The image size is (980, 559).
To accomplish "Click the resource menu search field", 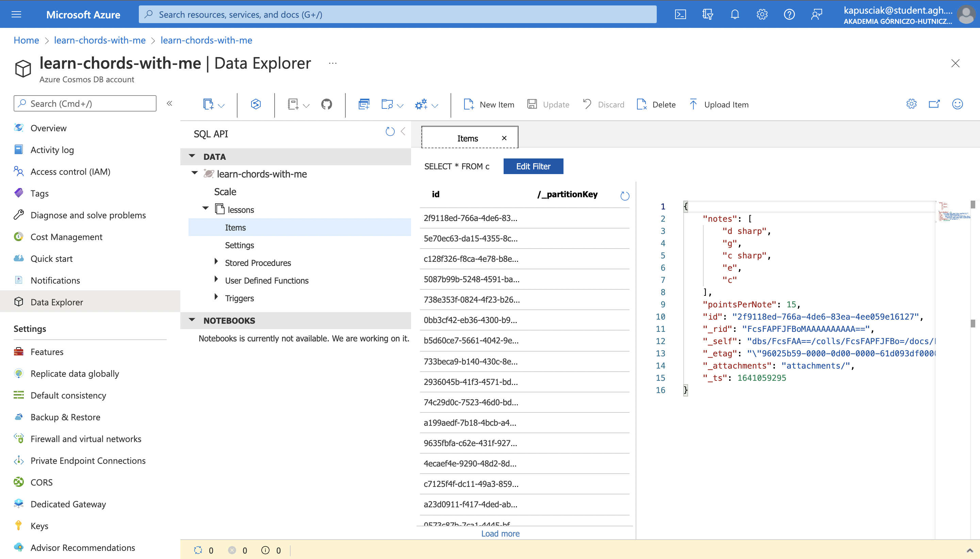I will (x=85, y=104).
